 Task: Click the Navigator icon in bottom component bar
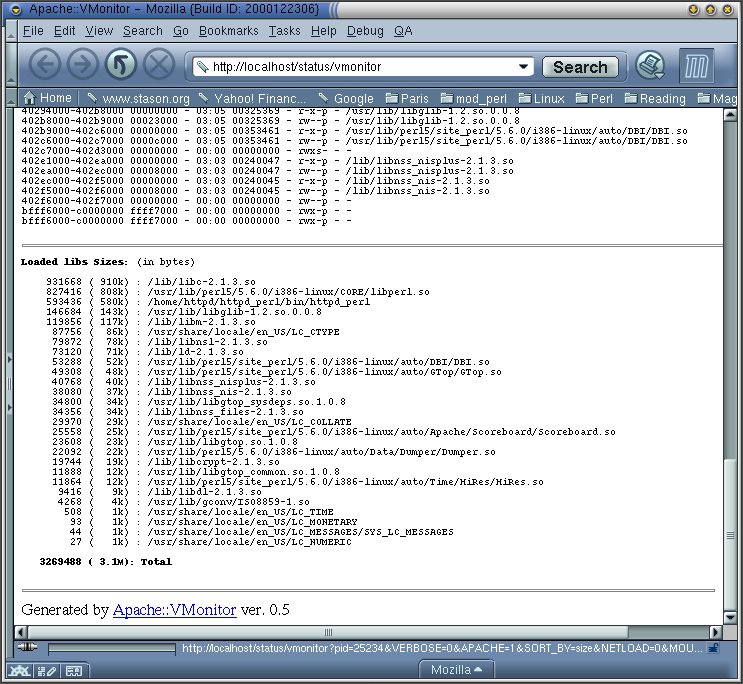point(18,670)
